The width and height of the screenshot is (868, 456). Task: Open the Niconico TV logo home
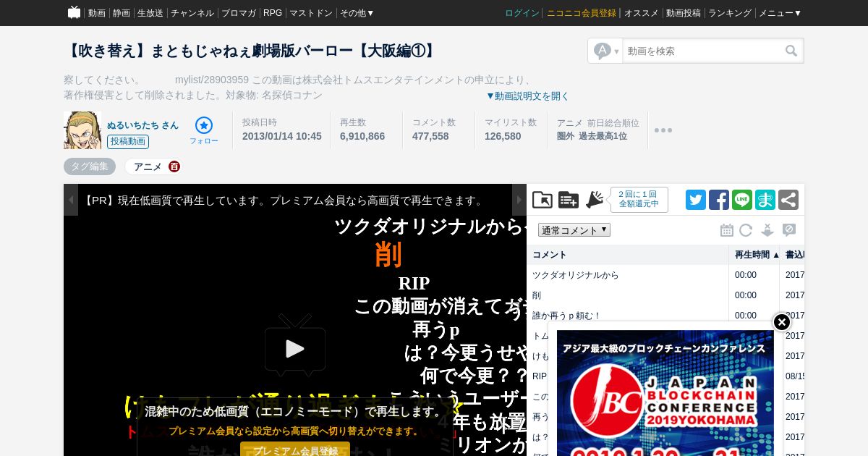pos(74,12)
